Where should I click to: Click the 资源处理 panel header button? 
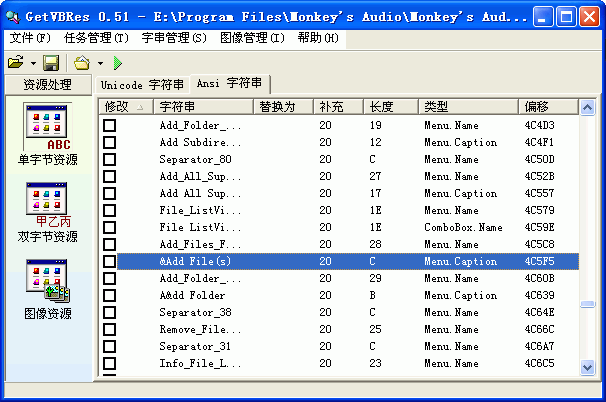[48, 85]
